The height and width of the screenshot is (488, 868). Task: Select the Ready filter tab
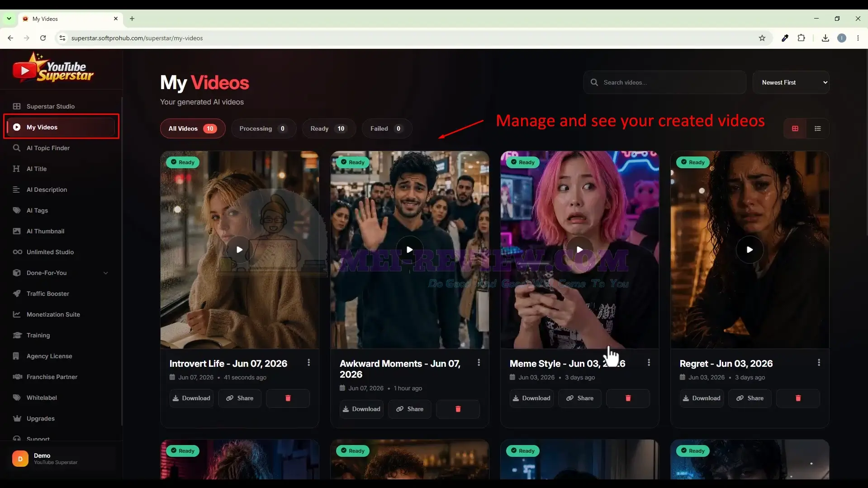(x=329, y=128)
